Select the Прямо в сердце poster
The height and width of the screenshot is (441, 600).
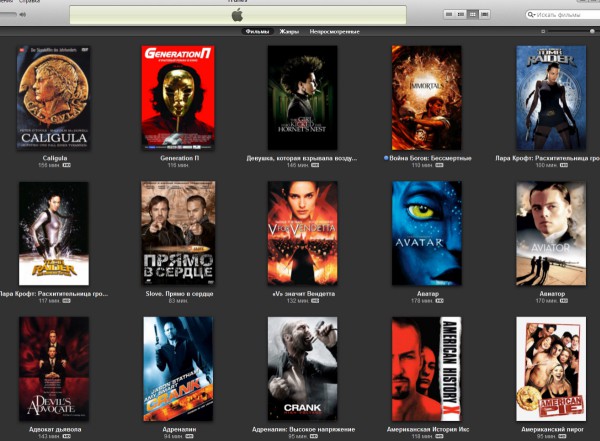click(178, 234)
